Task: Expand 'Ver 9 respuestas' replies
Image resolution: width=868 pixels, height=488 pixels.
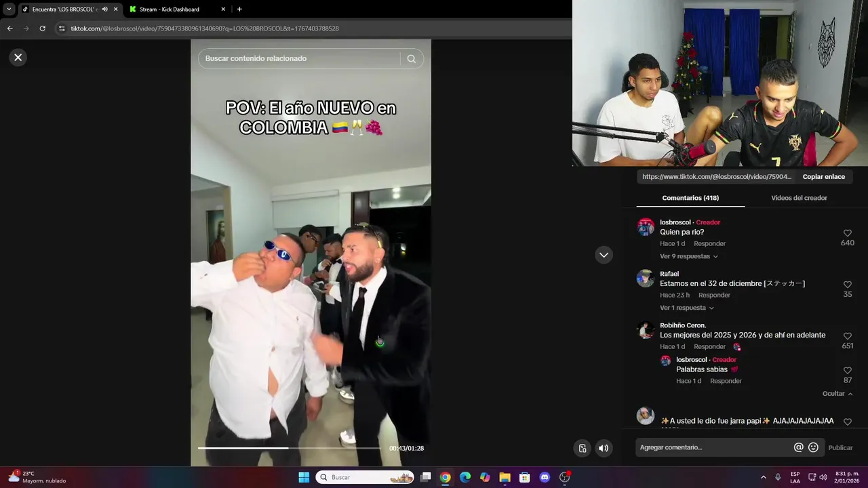Action: [x=688, y=256]
